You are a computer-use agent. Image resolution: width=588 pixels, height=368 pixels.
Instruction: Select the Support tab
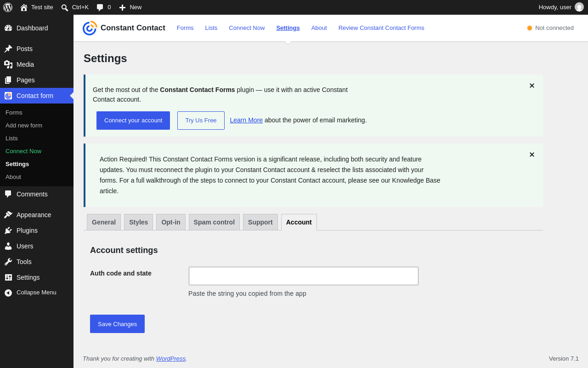260,222
